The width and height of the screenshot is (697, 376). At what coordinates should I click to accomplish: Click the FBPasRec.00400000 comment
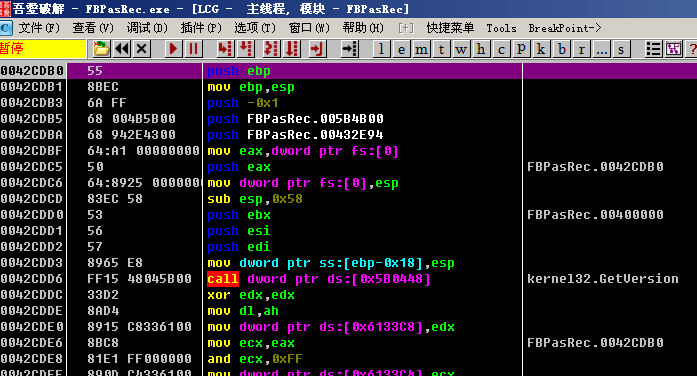[595, 215]
